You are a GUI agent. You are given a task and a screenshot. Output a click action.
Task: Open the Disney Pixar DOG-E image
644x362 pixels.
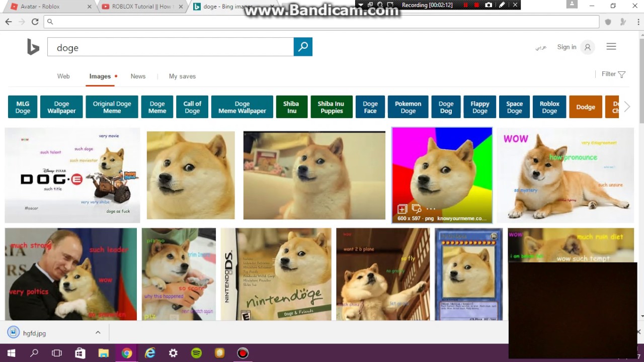[x=72, y=175]
